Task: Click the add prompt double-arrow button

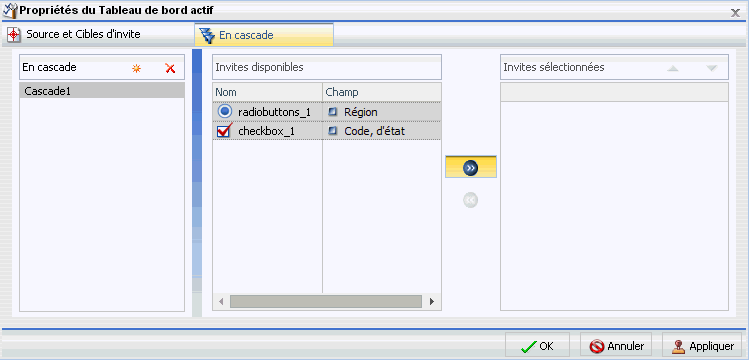Action: 471,167
